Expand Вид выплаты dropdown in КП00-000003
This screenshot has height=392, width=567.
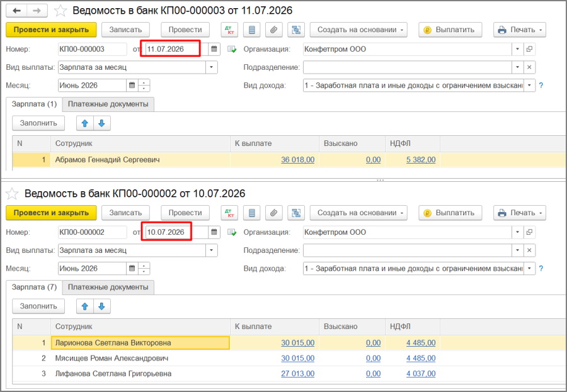coord(212,67)
